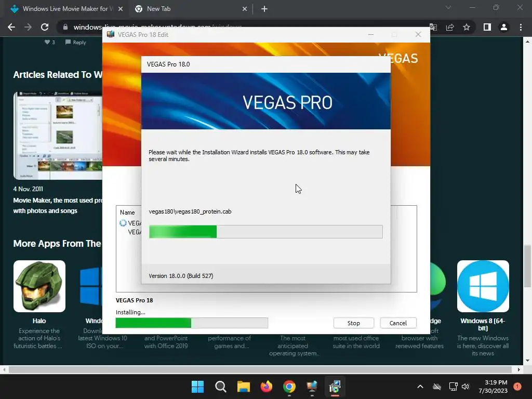Open Firefox from the taskbar
The height and width of the screenshot is (399, 532).
coord(267,387)
